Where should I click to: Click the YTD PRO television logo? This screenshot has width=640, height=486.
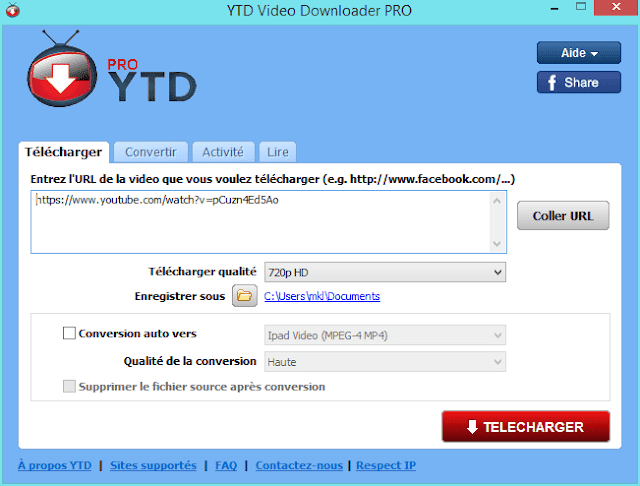[62, 69]
